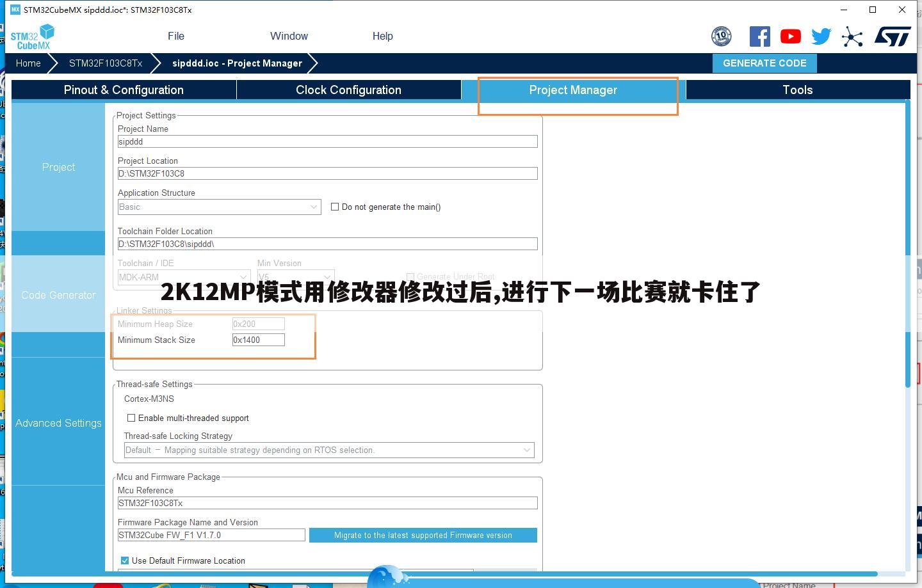Click the vertical scrollbar of settings panel

click(x=907, y=244)
